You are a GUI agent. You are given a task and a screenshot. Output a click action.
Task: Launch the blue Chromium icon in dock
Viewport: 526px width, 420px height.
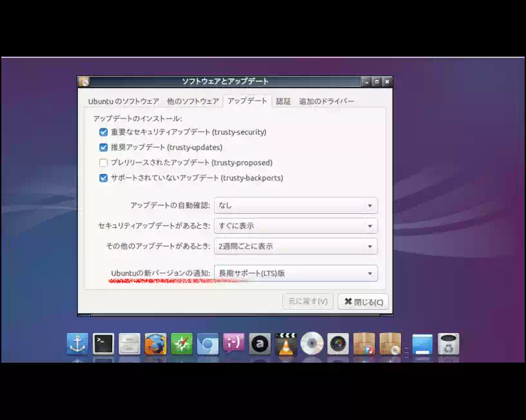208,343
